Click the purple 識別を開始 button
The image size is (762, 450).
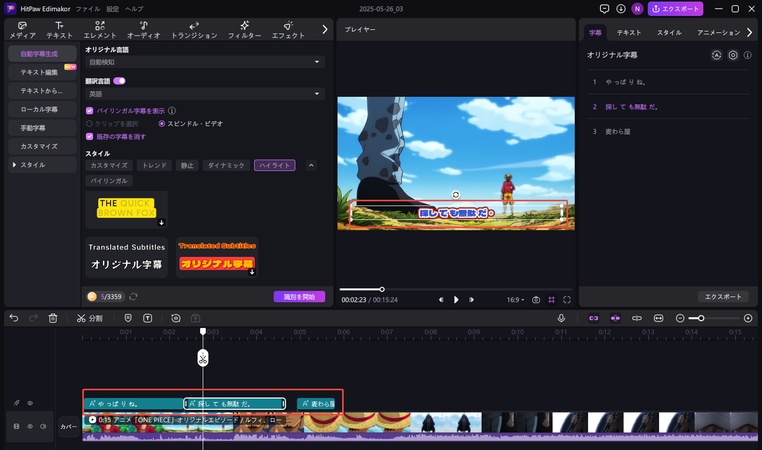(x=299, y=296)
